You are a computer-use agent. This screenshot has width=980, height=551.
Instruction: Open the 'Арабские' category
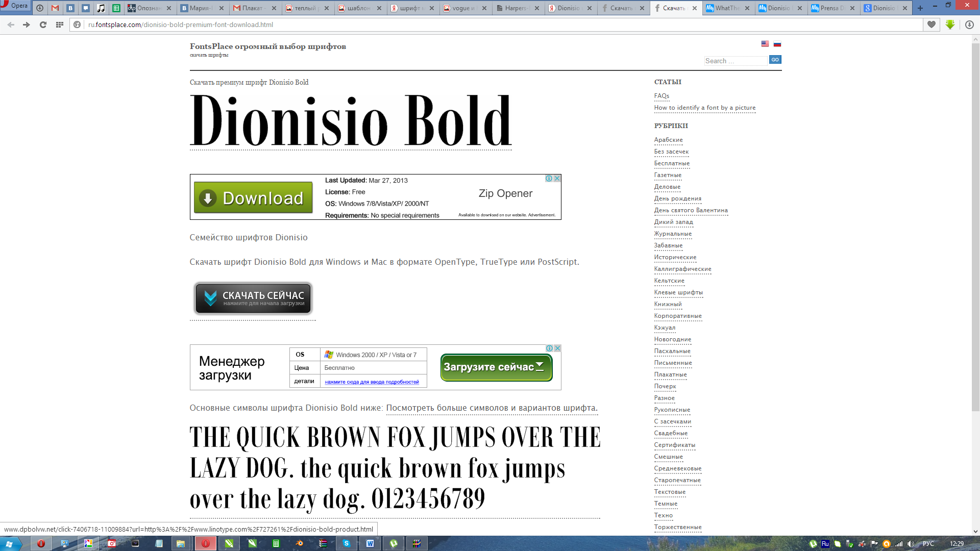(668, 140)
